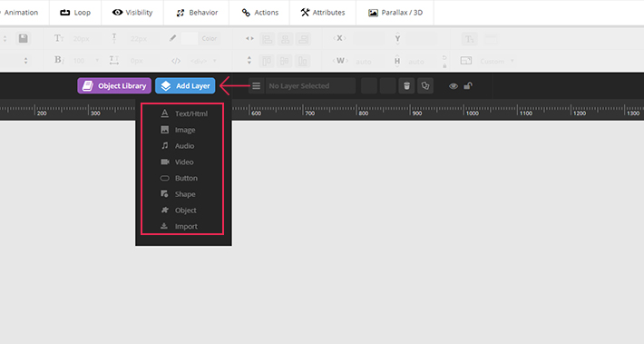Align layer vertically top

point(267,61)
